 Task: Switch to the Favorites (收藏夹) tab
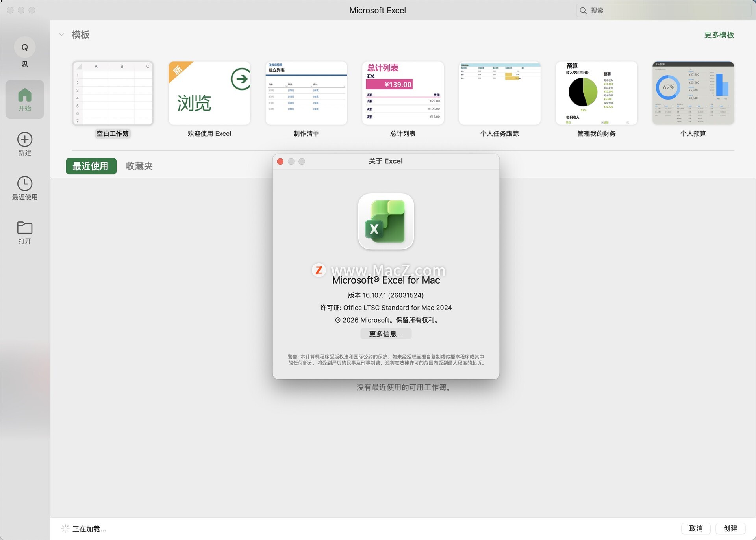click(139, 166)
